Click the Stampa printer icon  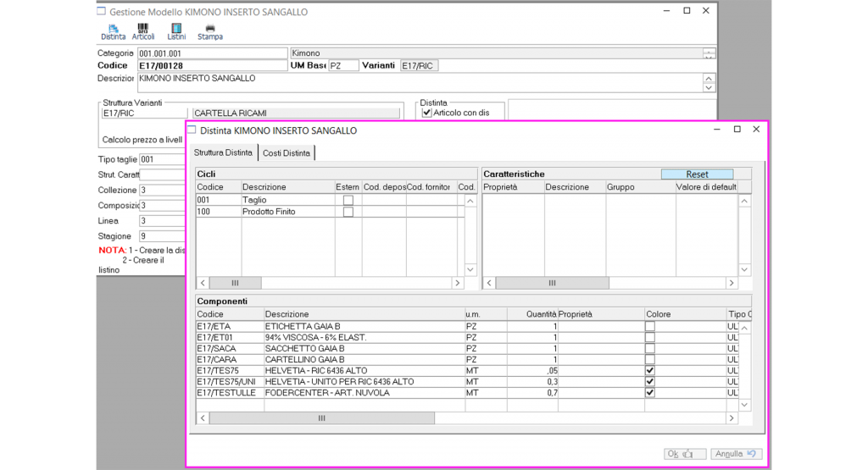pos(210,32)
